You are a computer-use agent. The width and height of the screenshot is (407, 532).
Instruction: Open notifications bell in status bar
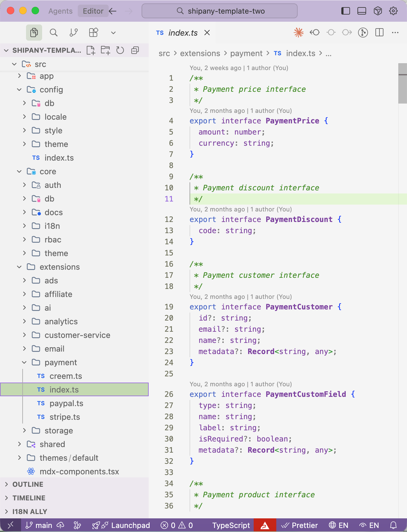393,525
